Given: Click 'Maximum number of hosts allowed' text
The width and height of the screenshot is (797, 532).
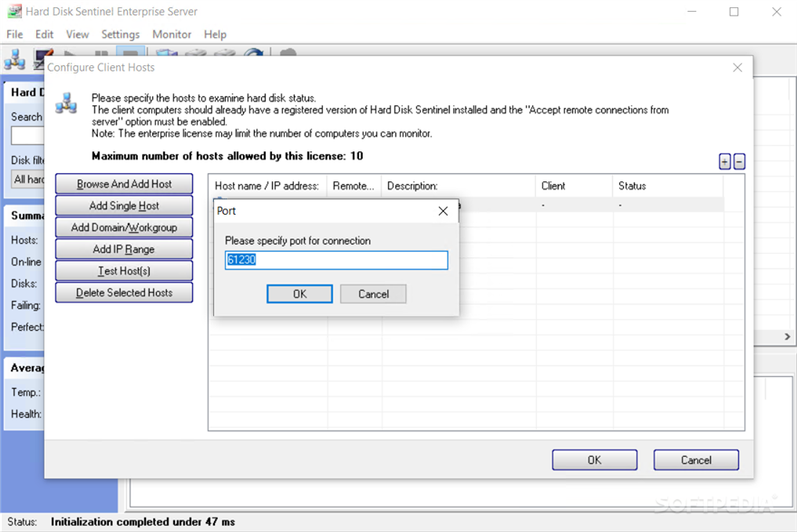Looking at the screenshot, I should pos(228,156).
